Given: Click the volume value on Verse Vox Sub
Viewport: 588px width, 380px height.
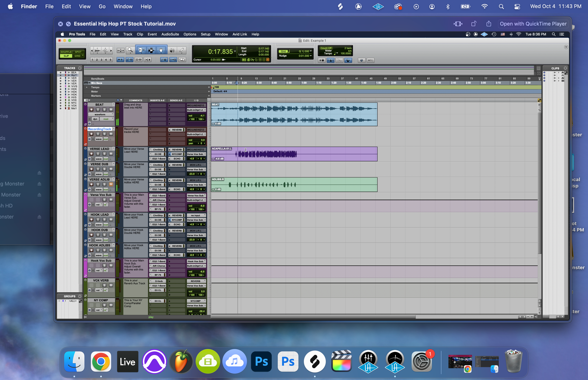Looking at the screenshot, I should (202, 206).
